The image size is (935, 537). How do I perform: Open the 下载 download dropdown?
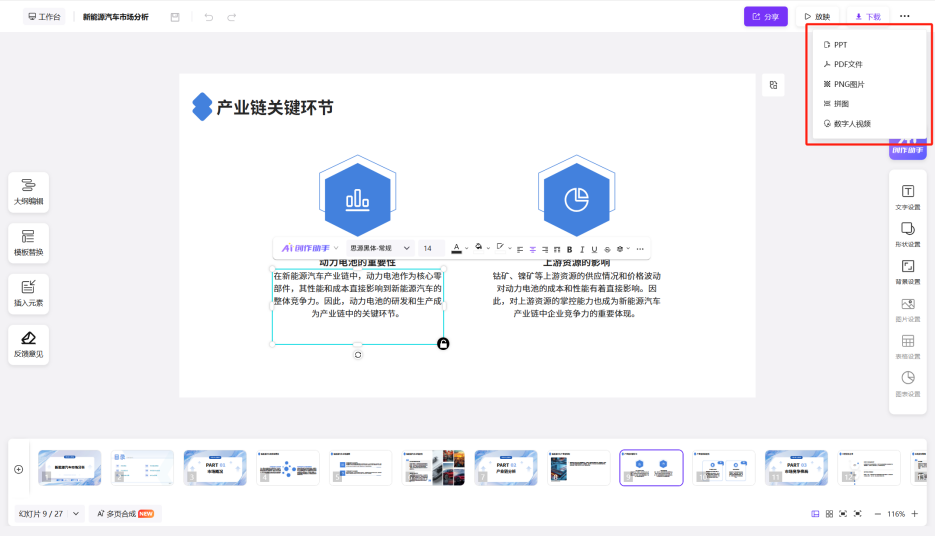point(868,17)
